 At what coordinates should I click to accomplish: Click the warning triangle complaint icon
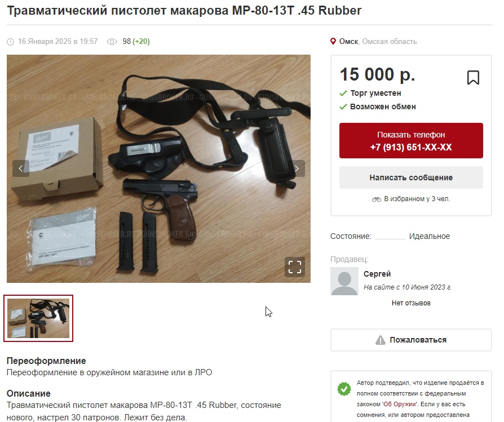[x=380, y=340]
